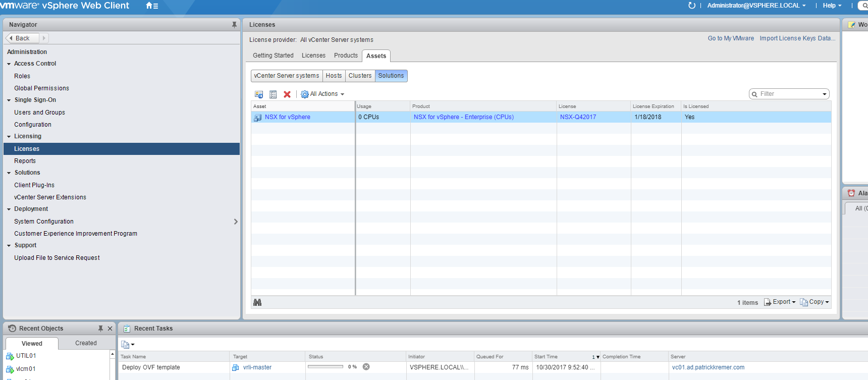The height and width of the screenshot is (380, 868).
Task: Switch to the Clusters asset view
Action: pos(360,76)
